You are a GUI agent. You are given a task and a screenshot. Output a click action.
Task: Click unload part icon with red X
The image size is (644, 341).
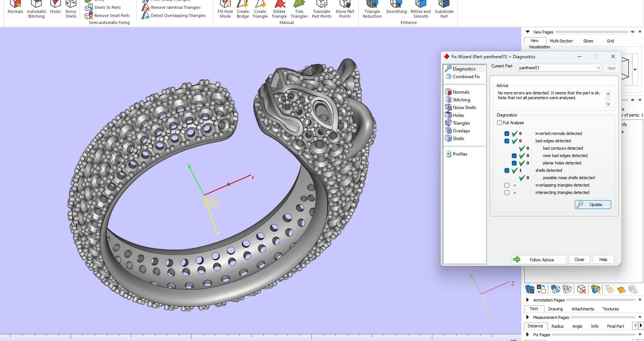(581, 289)
